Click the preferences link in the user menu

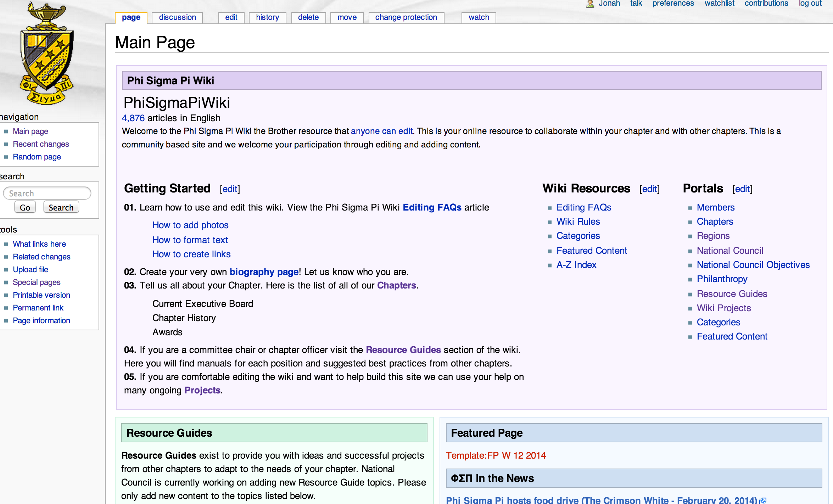tap(673, 4)
